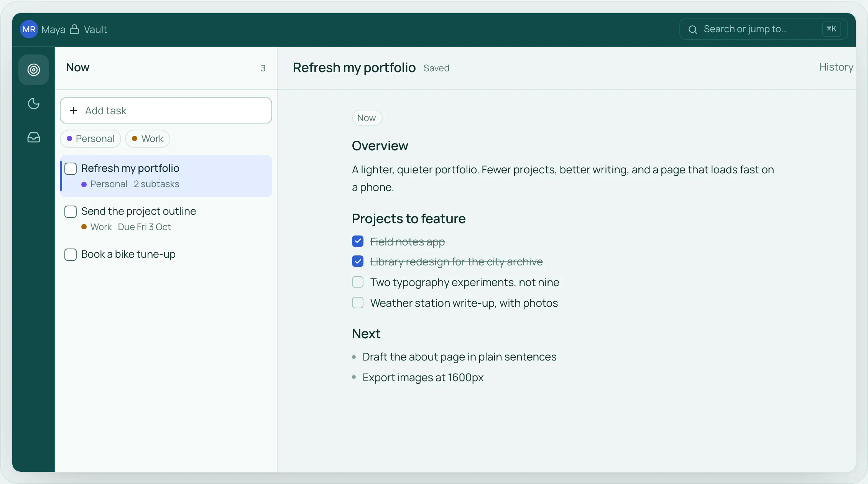Click the ⌘K shortcut badge
Viewport: 868px width, 484px height.
[x=831, y=29]
